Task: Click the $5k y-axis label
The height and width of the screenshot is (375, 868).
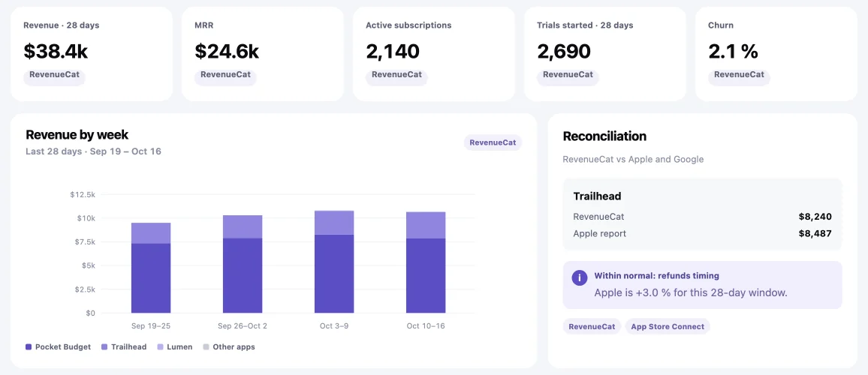Action: click(x=87, y=265)
